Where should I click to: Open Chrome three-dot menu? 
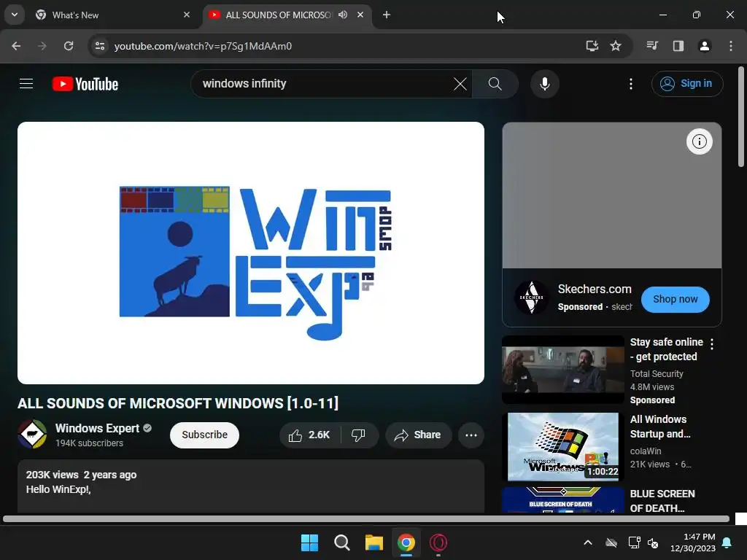click(x=731, y=46)
